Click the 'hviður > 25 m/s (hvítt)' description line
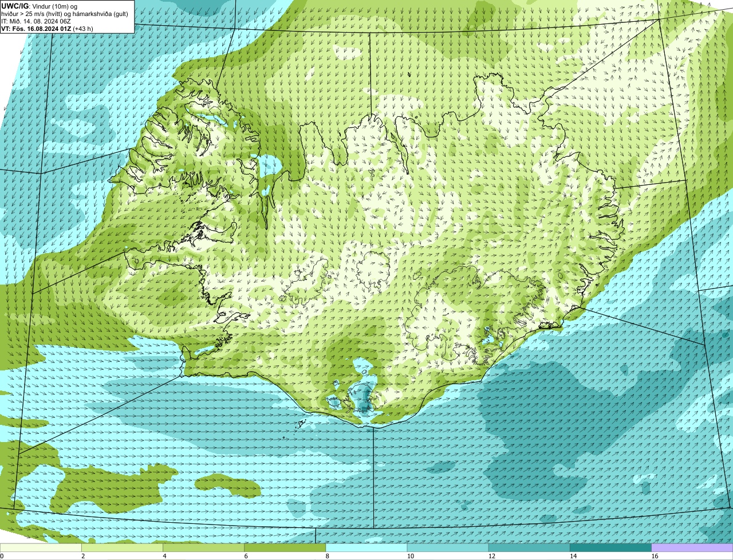Screen dimensions: 733x560 click(65, 14)
